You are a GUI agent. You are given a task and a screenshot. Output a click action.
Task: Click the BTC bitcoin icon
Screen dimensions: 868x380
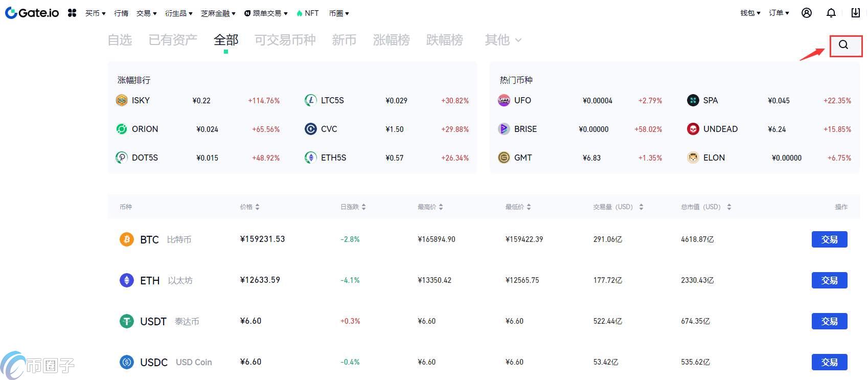point(127,239)
